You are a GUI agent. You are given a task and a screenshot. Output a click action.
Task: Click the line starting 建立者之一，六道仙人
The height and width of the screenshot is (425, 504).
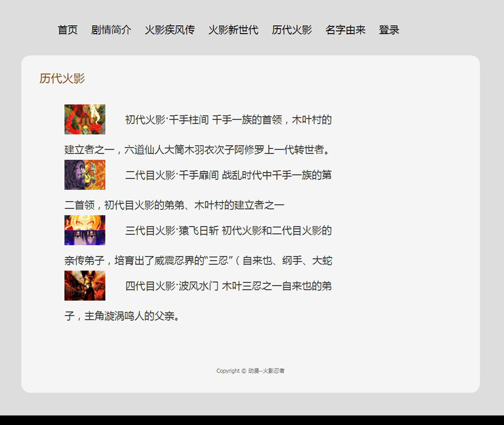tap(198, 150)
